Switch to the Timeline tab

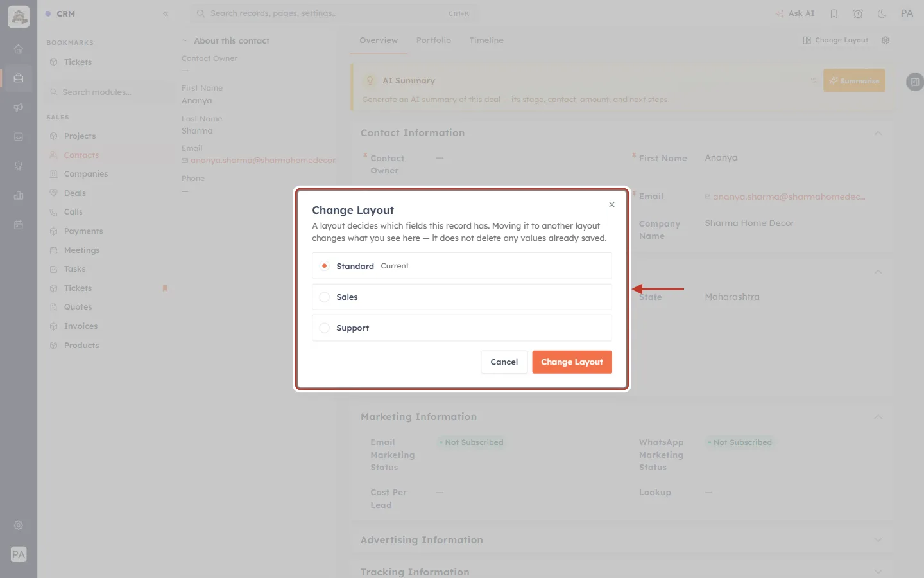[486, 40]
